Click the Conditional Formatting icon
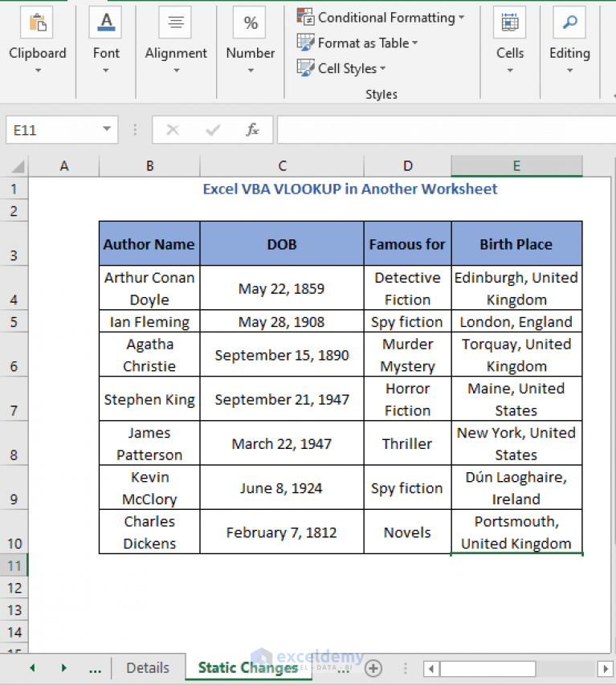This screenshot has width=616, height=685. point(305,17)
